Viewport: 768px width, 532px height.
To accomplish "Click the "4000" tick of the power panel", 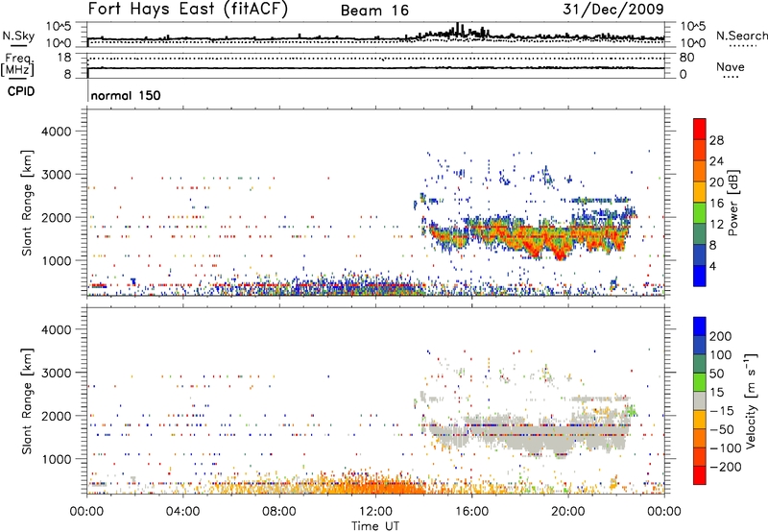I will point(57,132).
